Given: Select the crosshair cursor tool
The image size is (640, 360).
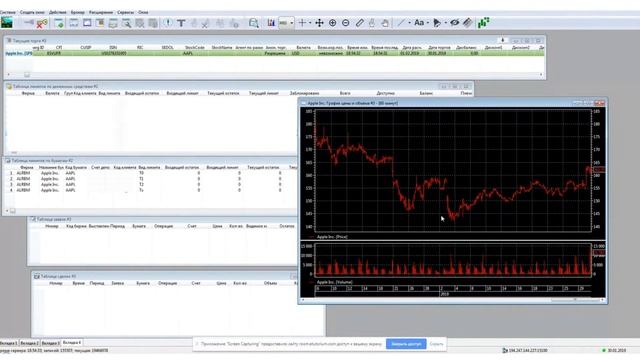Looking at the screenshot, I should click(302, 23).
